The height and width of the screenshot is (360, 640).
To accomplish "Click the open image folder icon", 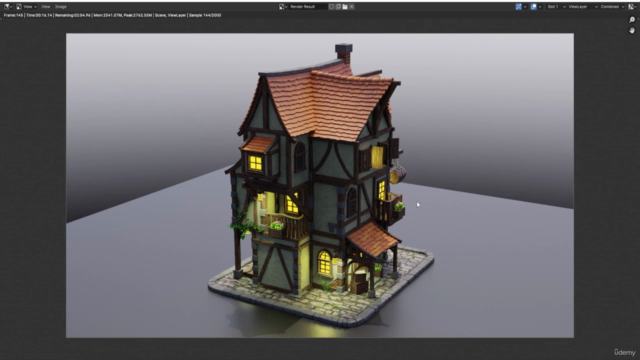I will [x=345, y=7].
